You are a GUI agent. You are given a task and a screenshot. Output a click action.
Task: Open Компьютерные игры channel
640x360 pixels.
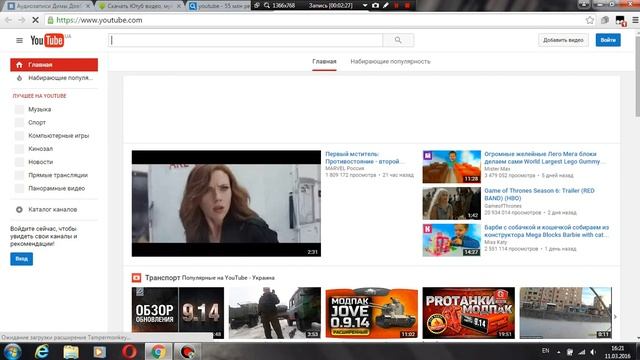tap(58, 136)
